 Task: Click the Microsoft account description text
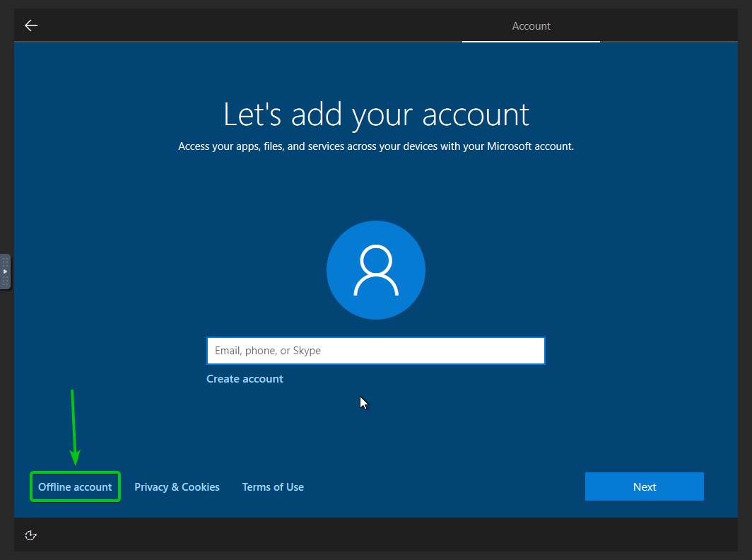coord(375,147)
